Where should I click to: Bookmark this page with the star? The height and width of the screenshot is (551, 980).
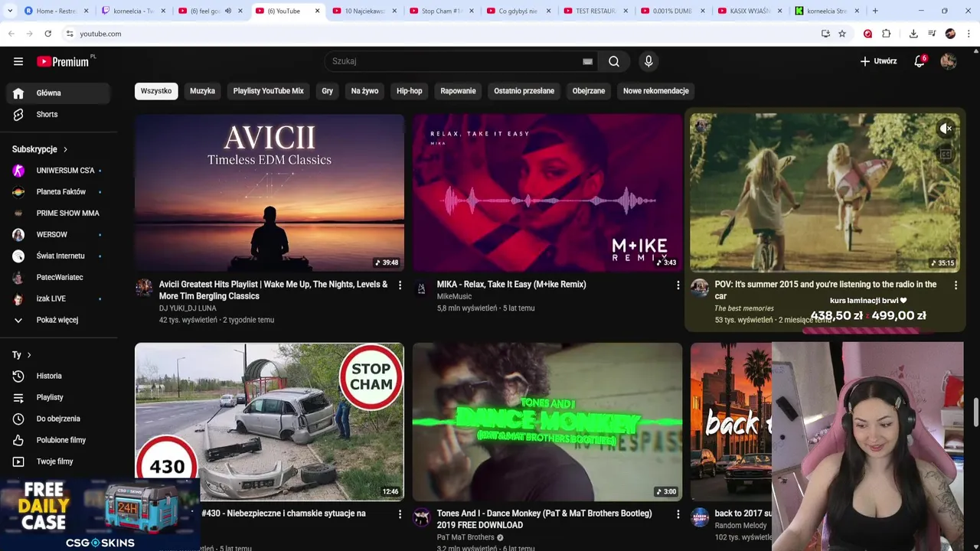(x=842, y=34)
